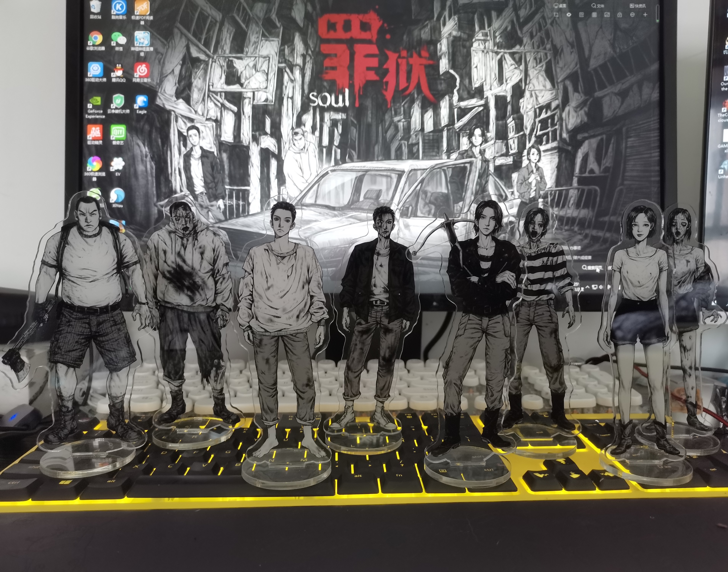This screenshot has width=728, height=572.
Task: Open the XiYou desktop shortcut
Action: click(117, 198)
